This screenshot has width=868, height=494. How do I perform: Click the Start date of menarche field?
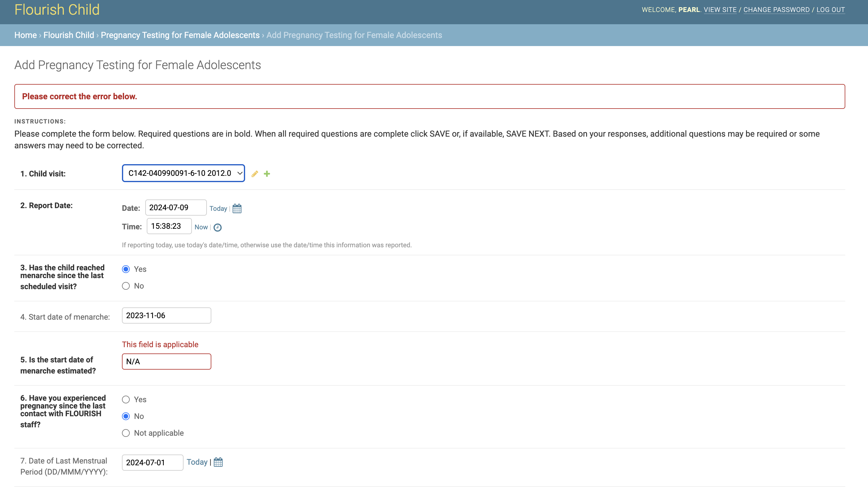166,315
